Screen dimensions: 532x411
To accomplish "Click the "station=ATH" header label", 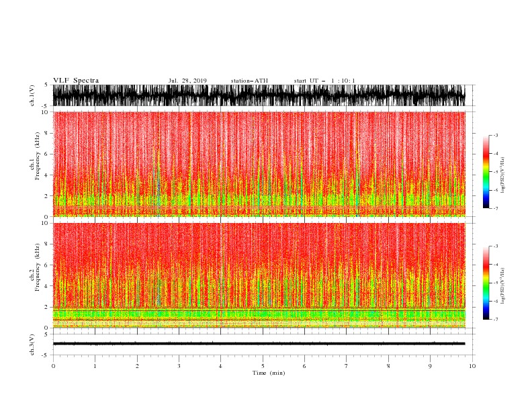I will tap(249, 81).
